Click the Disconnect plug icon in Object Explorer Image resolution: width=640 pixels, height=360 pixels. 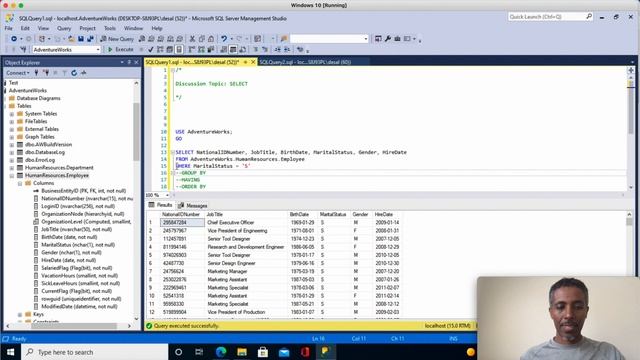[x=46, y=73]
